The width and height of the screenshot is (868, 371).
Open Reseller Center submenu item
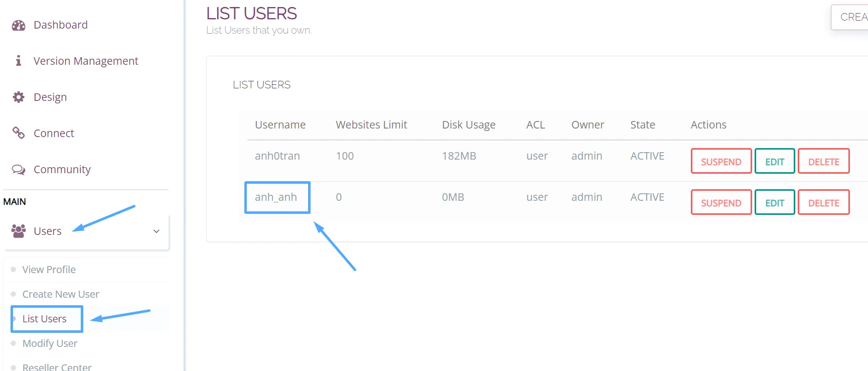57,366
